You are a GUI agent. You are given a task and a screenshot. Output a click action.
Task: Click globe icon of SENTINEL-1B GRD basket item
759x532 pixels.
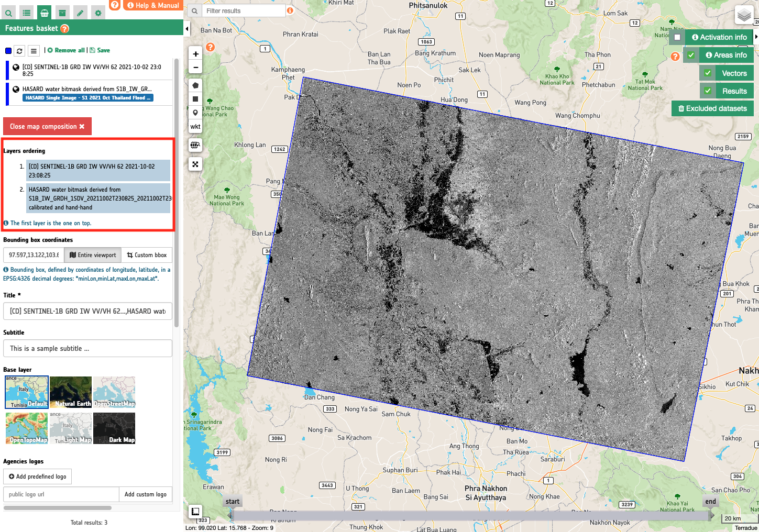pyautogui.click(x=16, y=67)
